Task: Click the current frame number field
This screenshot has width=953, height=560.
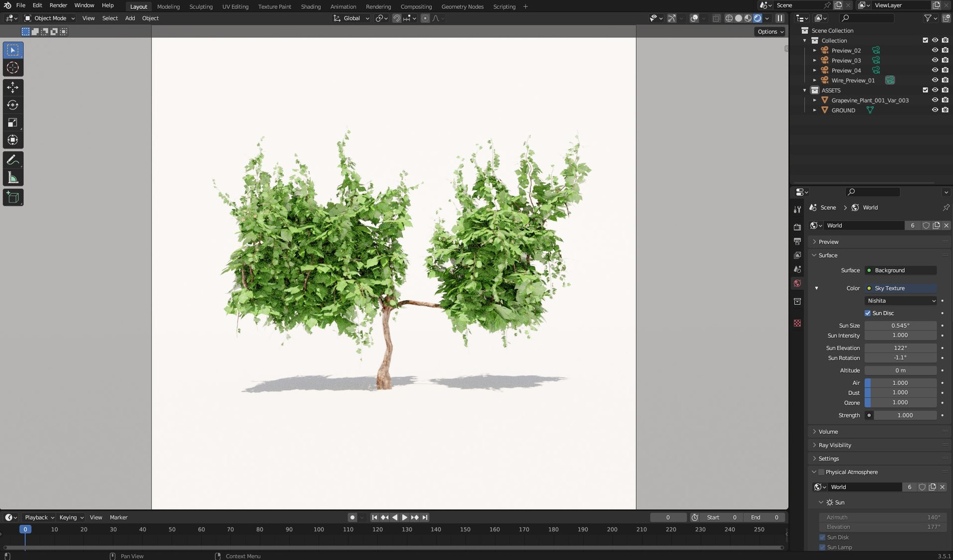Action: coord(668,517)
